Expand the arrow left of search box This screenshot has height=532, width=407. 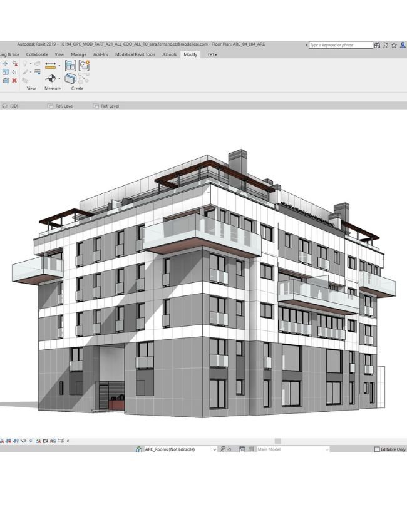coord(306,45)
